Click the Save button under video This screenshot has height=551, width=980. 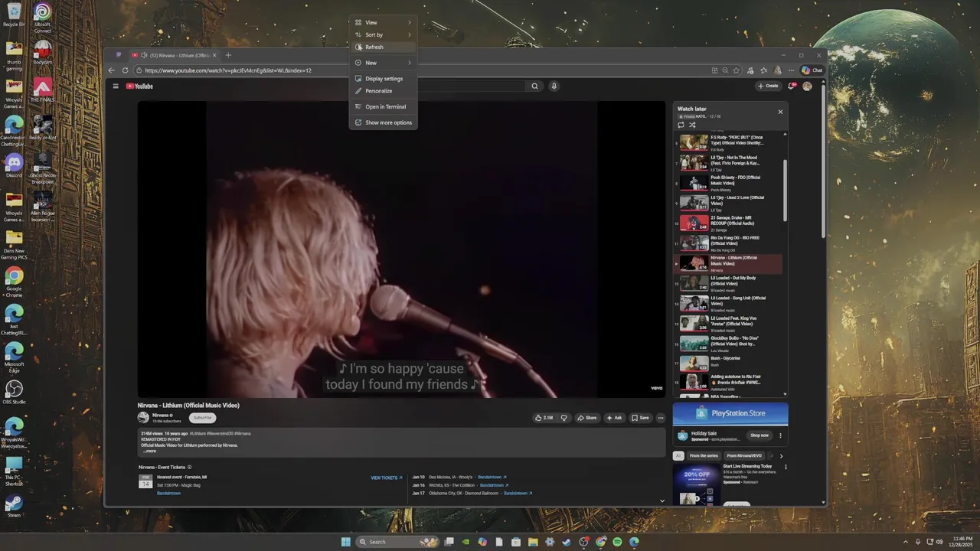pos(640,418)
